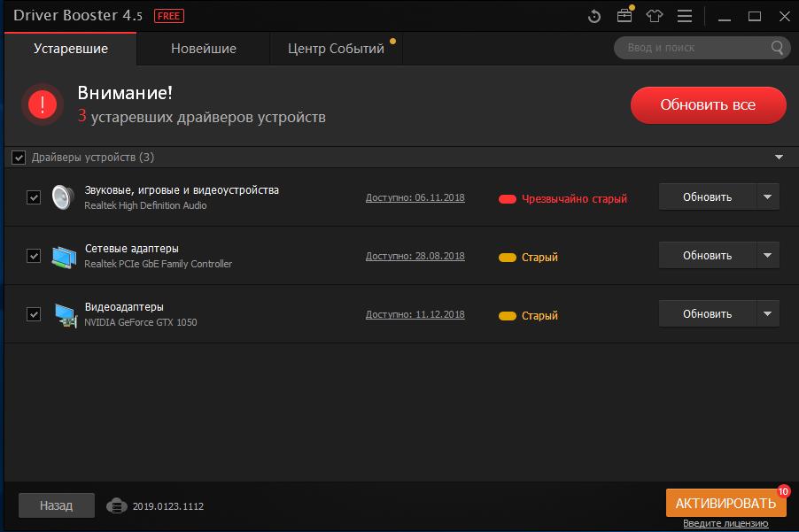Viewport: 799px width, 532px height.
Task: Open update dropdown arrow for network adapter
Action: click(x=767, y=256)
